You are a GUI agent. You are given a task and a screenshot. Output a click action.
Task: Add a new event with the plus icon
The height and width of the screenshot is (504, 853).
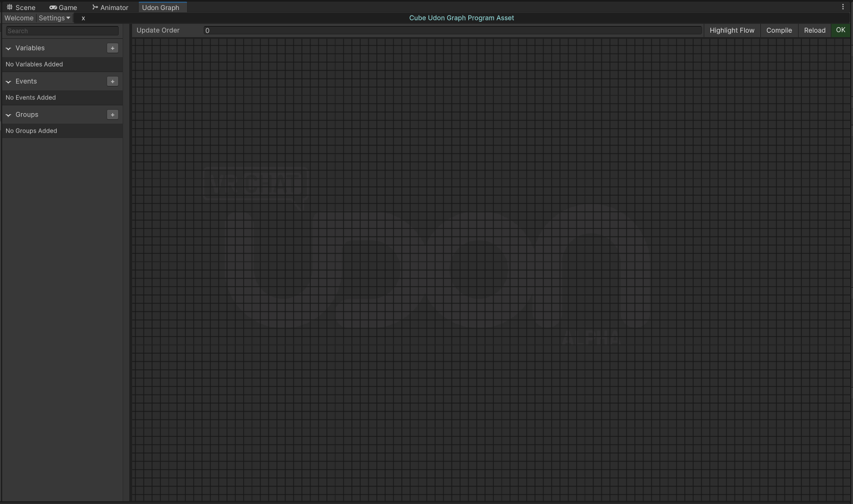(112, 81)
